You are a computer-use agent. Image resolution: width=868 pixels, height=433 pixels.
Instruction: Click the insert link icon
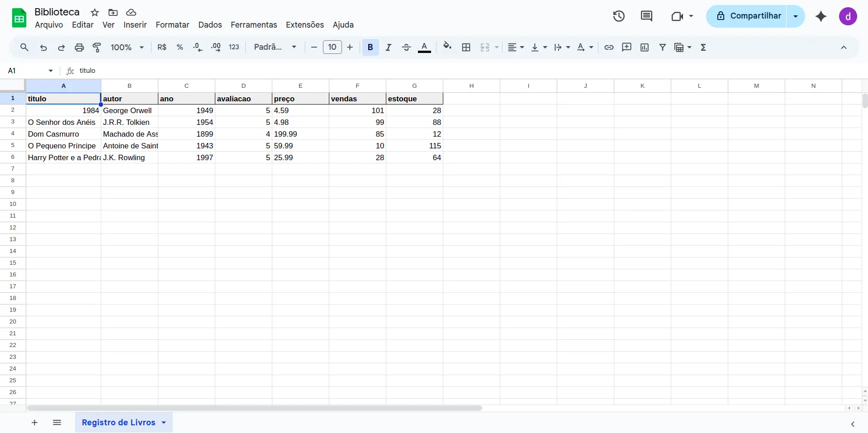pos(609,47)
